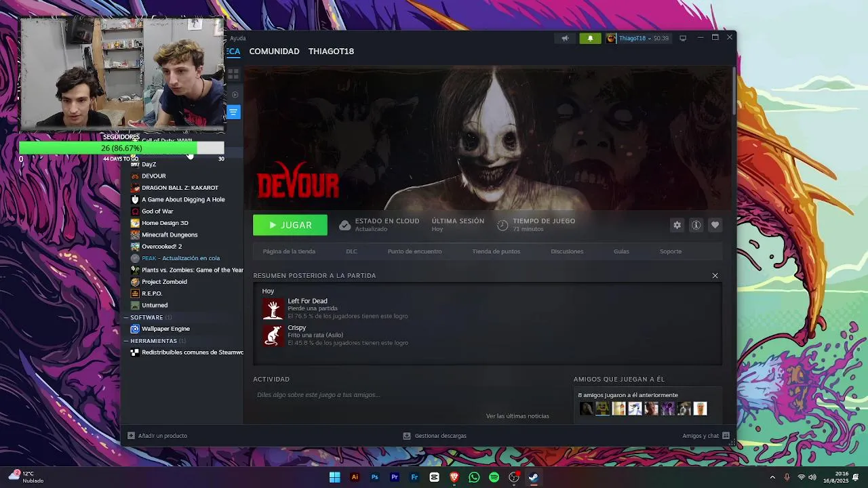Open the Discusiones tab
The height and width of the screenshot is (488, 868).
[x=567, y=251]
